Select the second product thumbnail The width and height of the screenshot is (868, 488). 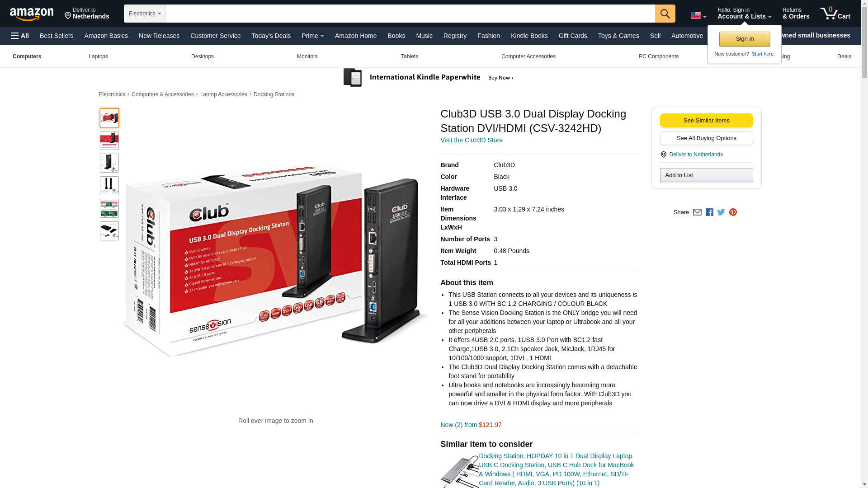pos(109,141)
